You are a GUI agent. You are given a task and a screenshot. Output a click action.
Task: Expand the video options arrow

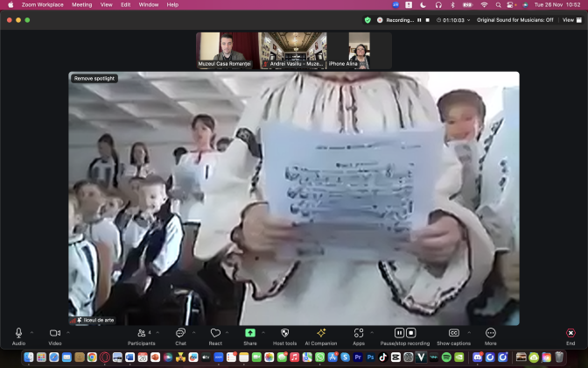[x=67, y=332]
